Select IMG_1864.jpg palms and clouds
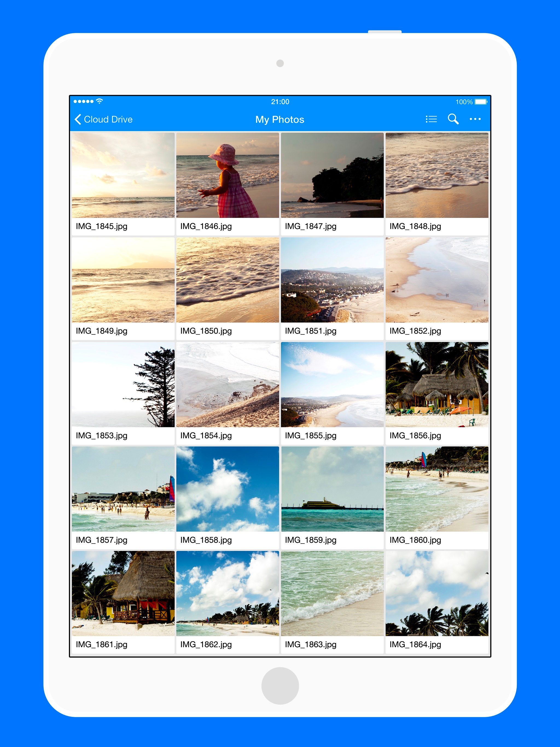Screen dimensions: 560x747 pos(437,593)
